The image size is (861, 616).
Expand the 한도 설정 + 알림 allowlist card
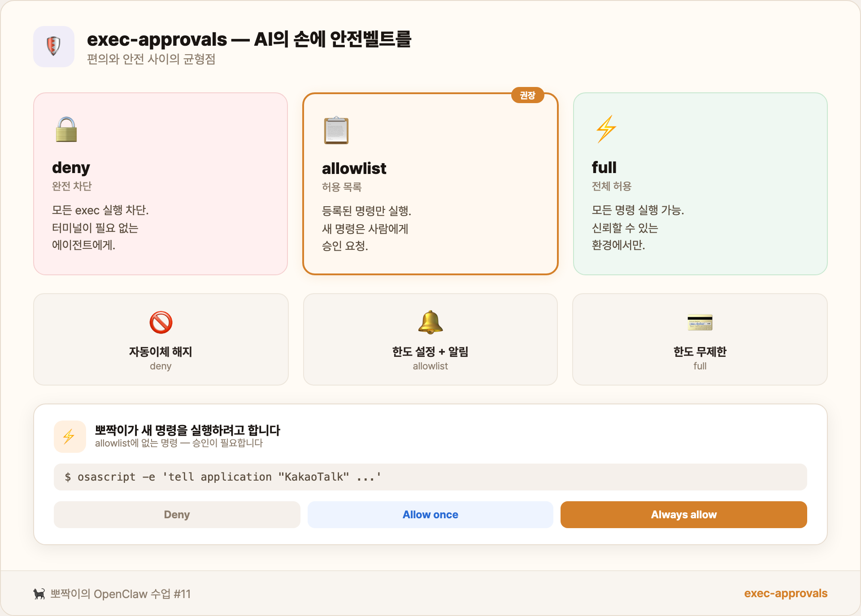pos(430,339)
